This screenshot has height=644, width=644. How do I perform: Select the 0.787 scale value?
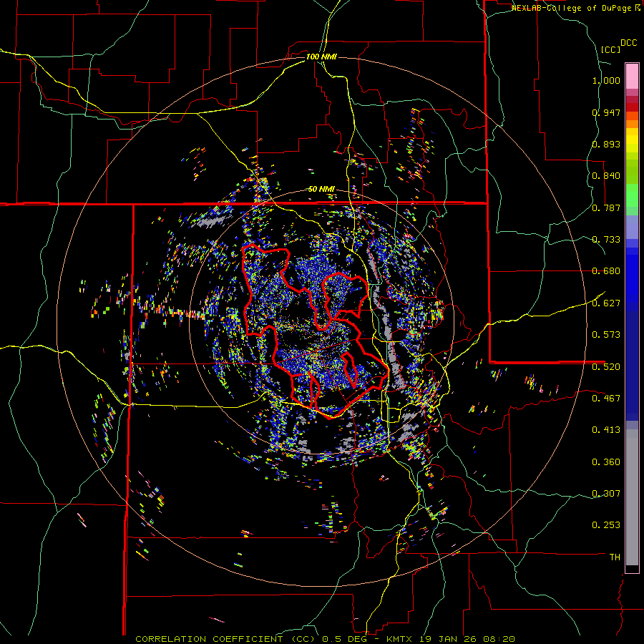[x=606, y=208]
